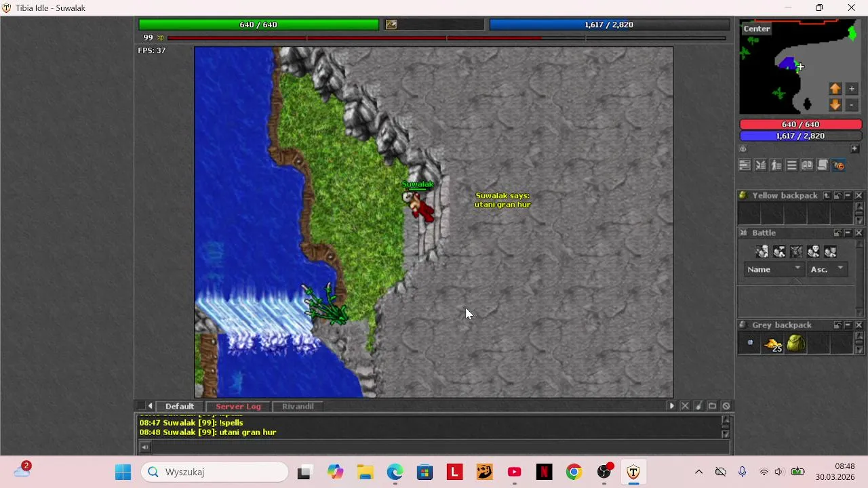
Task: Click the chat text input field
Action: pyautogui.click(x=441, y=447)
